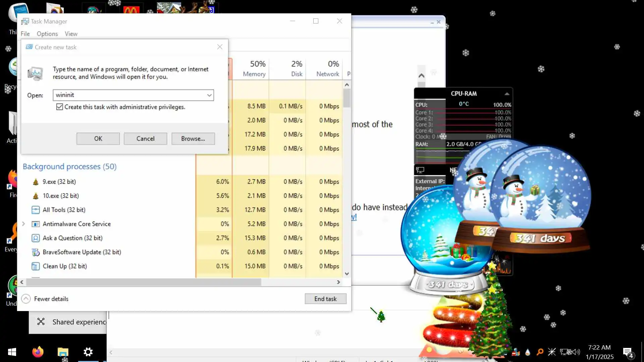
Task: Open the Open field dropdown arrow
Action: pos(209,95)
